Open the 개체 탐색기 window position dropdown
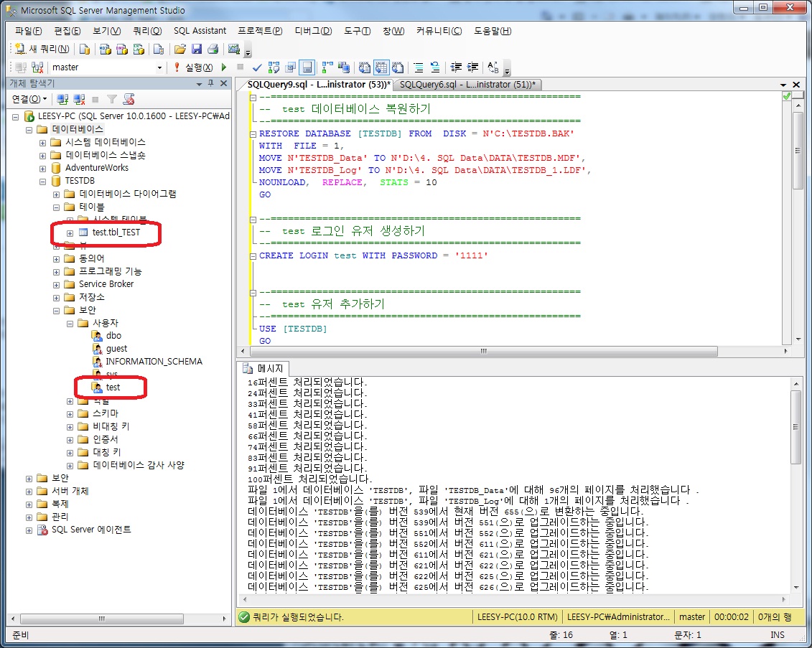This screenshot has height=648, width=812. 199,83
